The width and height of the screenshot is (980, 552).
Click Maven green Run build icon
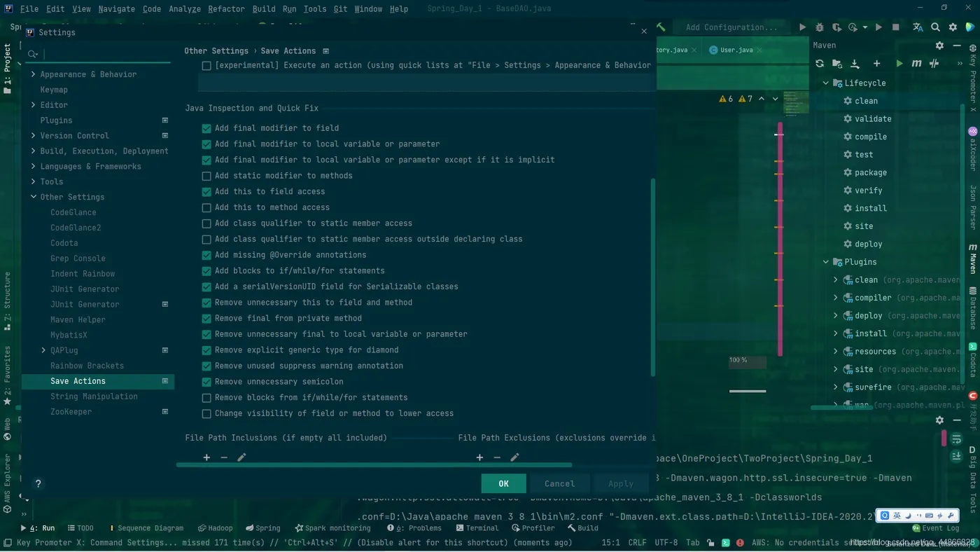(899, 63)
